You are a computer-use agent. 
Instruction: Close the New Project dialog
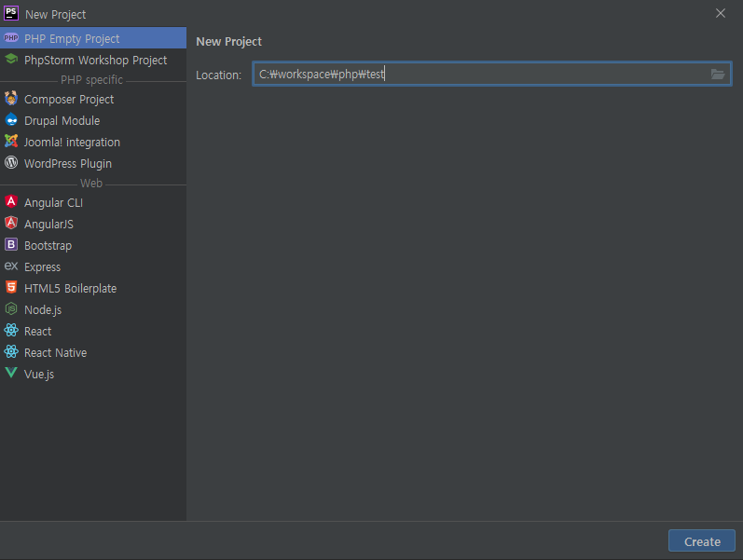coord(721,13)
